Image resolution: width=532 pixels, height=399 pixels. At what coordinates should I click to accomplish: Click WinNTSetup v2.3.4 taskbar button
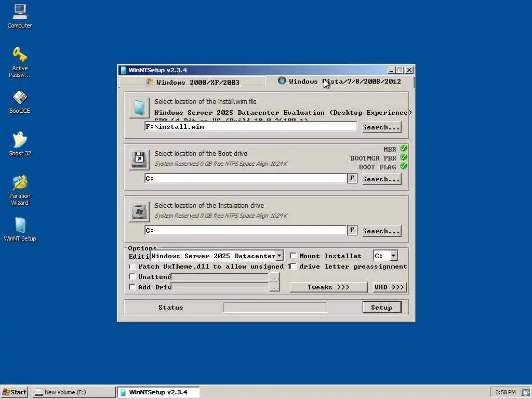pos(158,392)
